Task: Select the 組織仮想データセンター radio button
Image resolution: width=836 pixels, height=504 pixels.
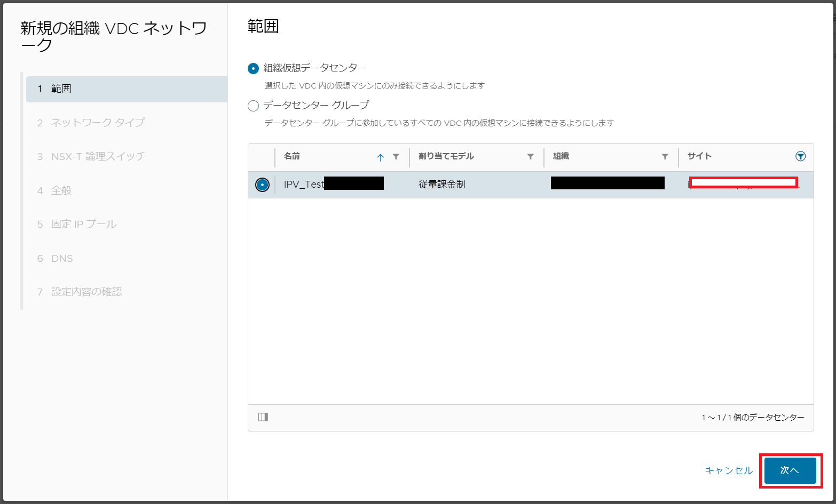Action: [253, 68]
